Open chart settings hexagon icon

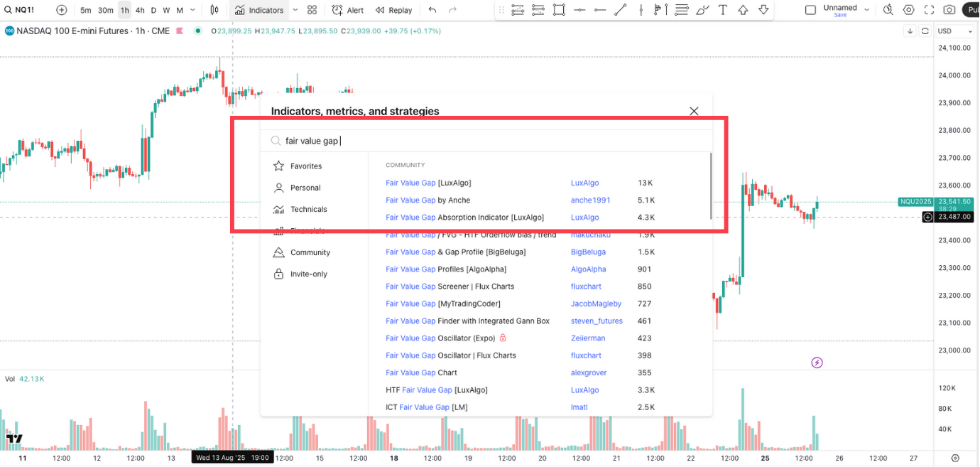point(909,10)
